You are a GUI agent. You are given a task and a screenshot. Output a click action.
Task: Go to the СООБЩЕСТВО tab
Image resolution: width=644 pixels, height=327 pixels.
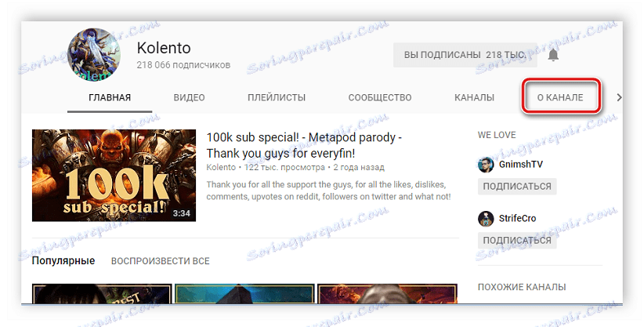pos(380,97)
